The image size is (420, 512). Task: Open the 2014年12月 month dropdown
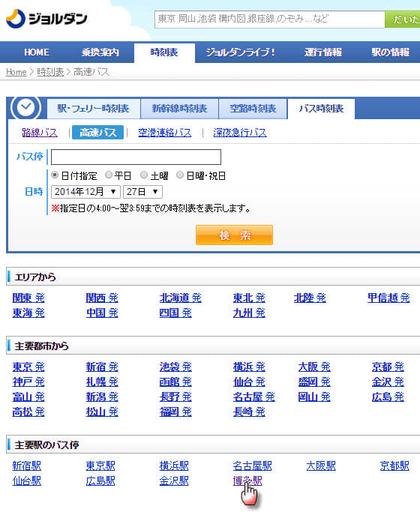[85, 192]
